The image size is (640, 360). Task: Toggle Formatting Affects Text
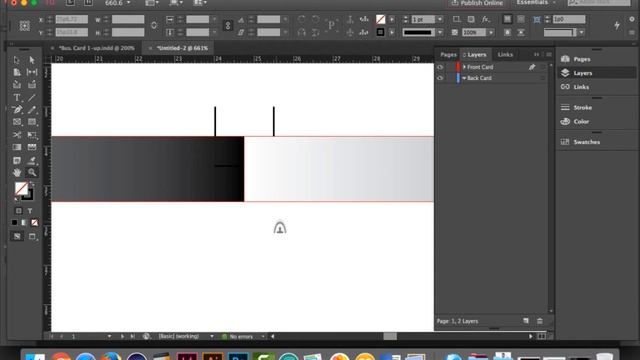pos(30,211)
